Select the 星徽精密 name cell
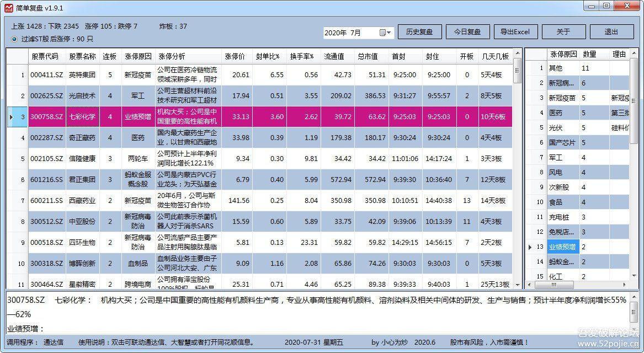The image size is (644, 353). (x=83, y=283)
